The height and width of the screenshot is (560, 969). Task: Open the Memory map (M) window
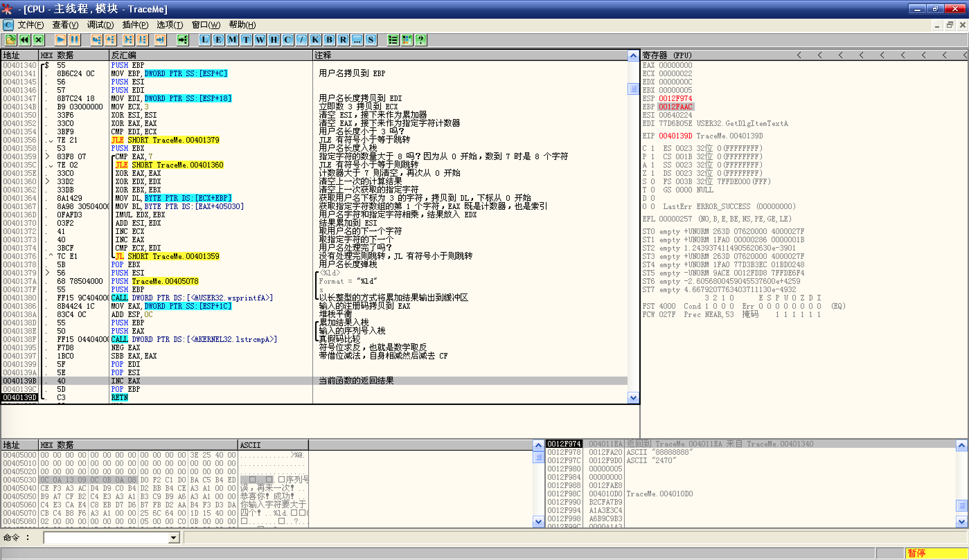point(232,39)
